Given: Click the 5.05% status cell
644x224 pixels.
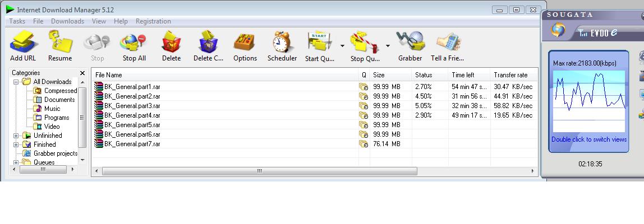Looking at the screenshot, I should (424, 106).
